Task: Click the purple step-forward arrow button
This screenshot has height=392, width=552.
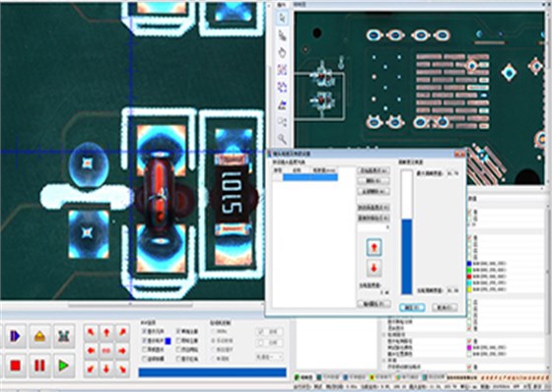Action: 15,336
